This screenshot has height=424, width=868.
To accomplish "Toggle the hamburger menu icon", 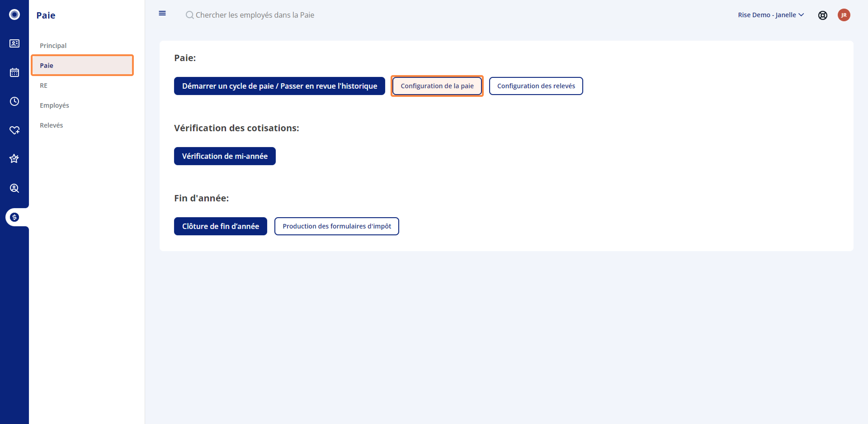I will coord(162,13).
